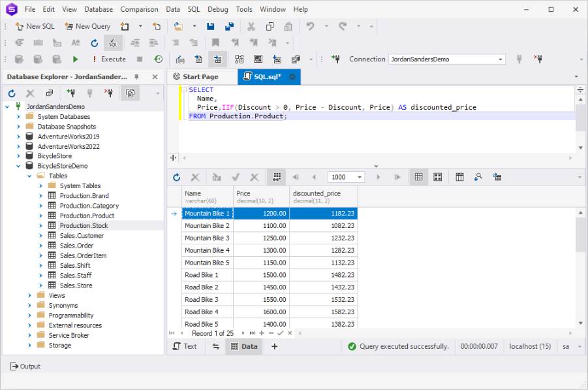Refresh the query results data grid
Viewport: 588px width, 390px height.
[x=176, y=177]
